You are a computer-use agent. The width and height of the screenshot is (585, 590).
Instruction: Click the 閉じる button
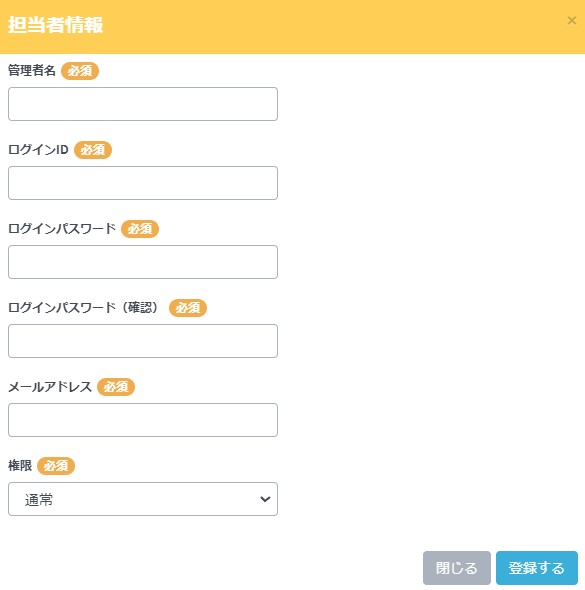tap(457, 568)
